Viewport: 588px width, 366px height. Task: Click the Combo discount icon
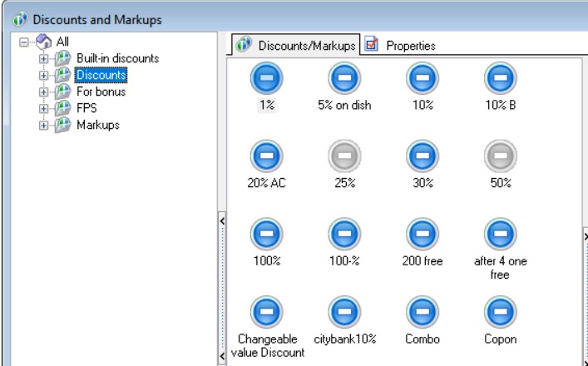point(422,314)
